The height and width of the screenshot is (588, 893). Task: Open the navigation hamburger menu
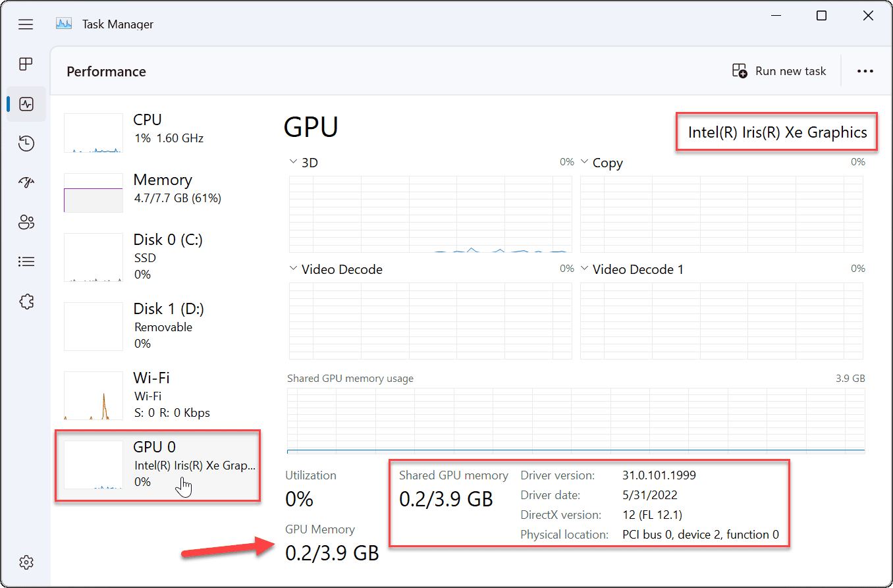(x=26, y=24)
